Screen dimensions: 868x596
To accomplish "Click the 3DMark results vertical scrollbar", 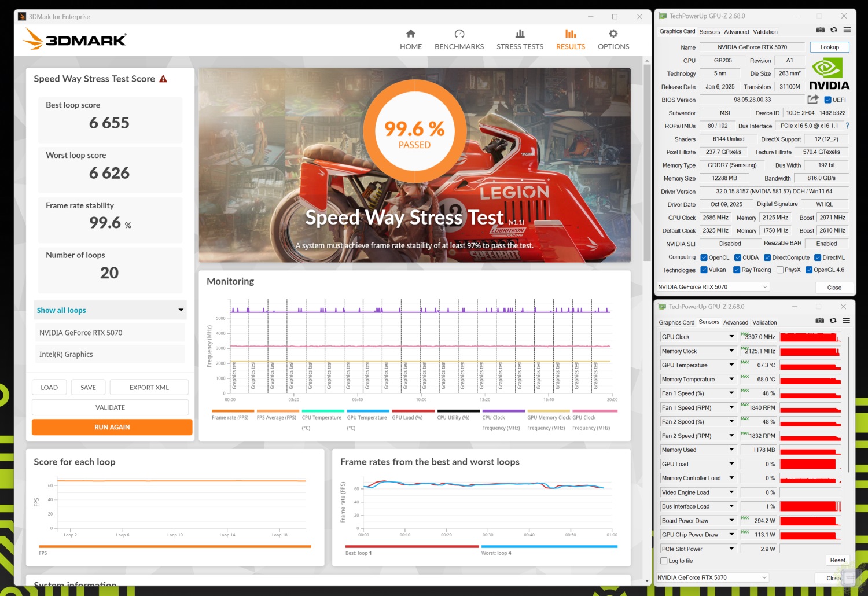I will (x=646, y=162).
